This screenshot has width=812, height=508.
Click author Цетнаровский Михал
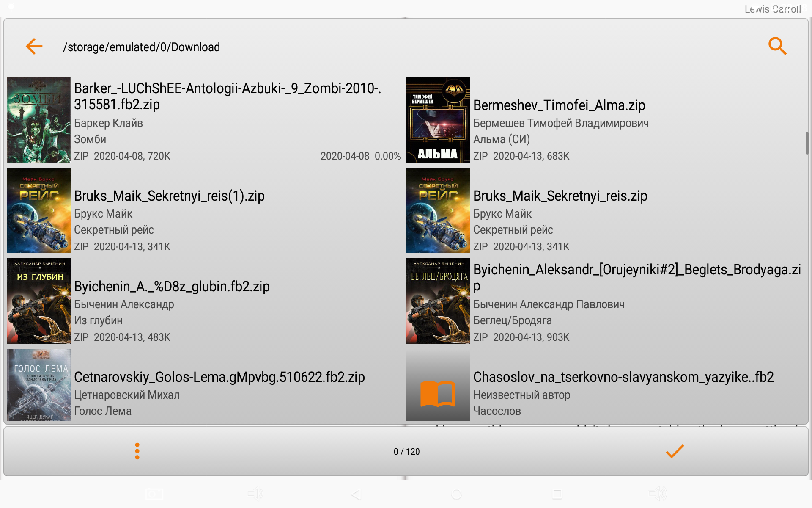click(127, 395)
